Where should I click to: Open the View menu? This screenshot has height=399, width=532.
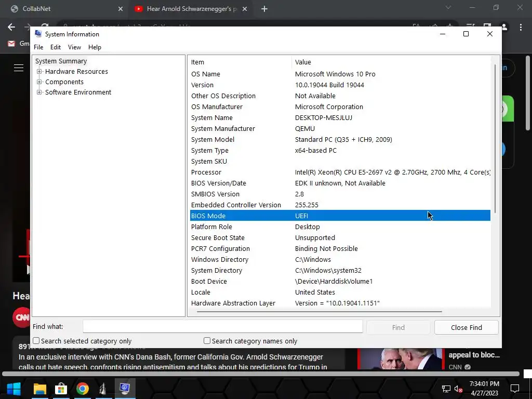74,47
